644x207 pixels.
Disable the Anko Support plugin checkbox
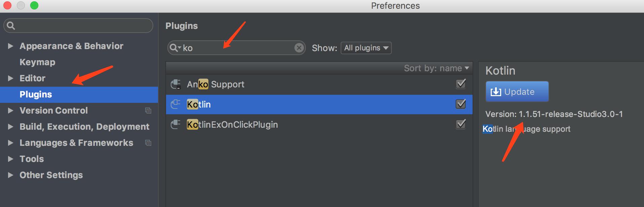461,84
